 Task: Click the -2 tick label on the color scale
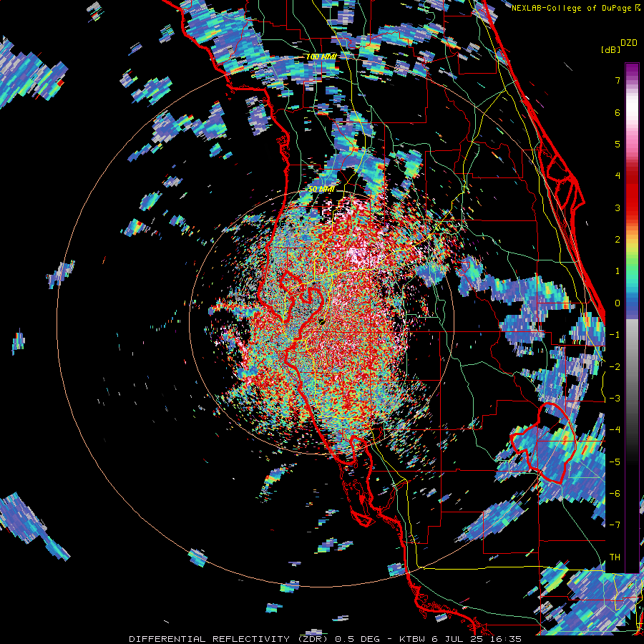click(615, 367)
